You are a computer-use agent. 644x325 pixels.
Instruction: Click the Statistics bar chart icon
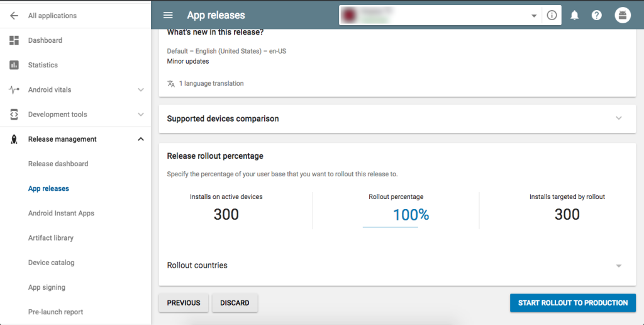click(14, 65)
